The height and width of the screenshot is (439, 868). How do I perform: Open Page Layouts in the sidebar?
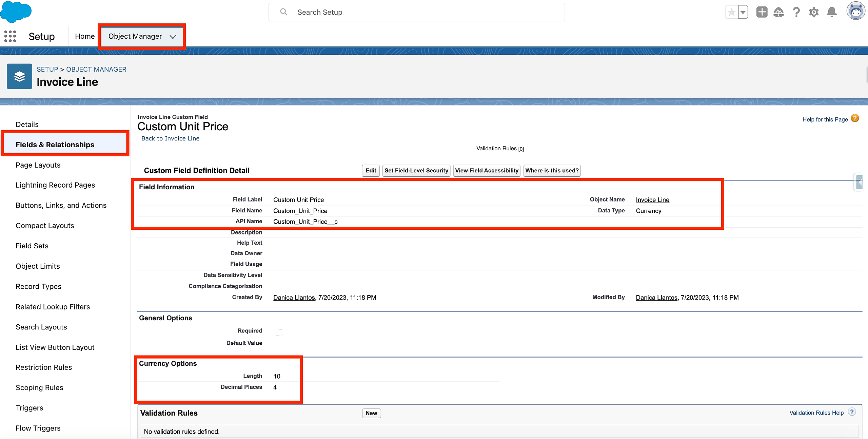point(38,165)
